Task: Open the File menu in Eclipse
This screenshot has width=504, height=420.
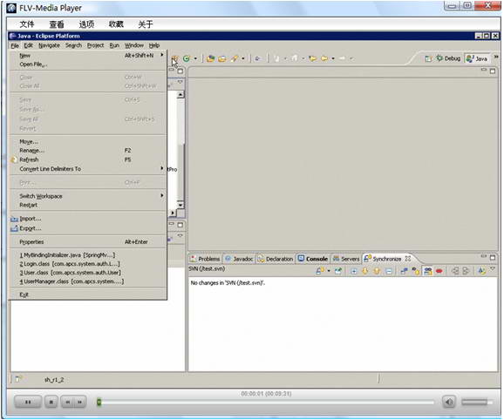Action: pyautogui.click(x=15, y=45)
